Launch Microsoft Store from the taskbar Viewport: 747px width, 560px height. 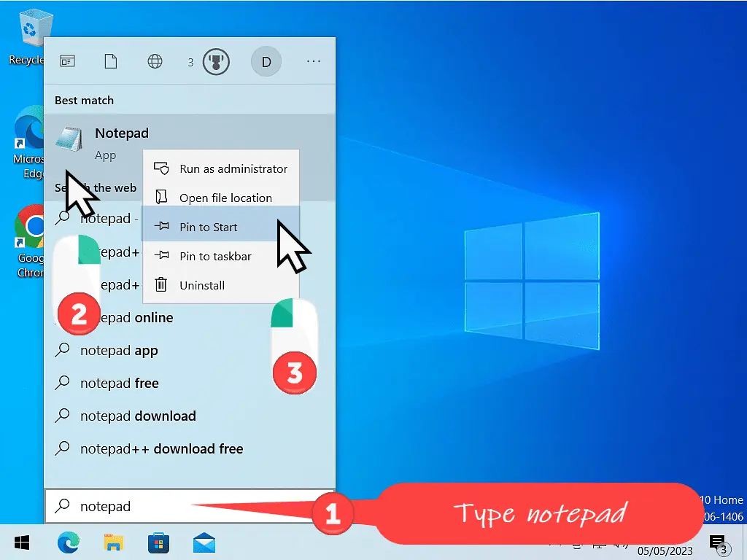(158, 542)
